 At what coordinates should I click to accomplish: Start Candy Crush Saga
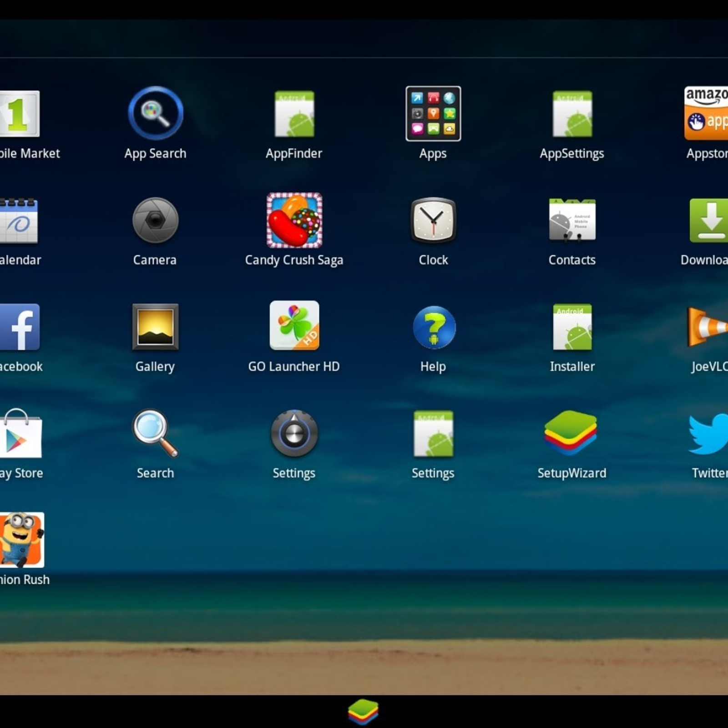294,220
